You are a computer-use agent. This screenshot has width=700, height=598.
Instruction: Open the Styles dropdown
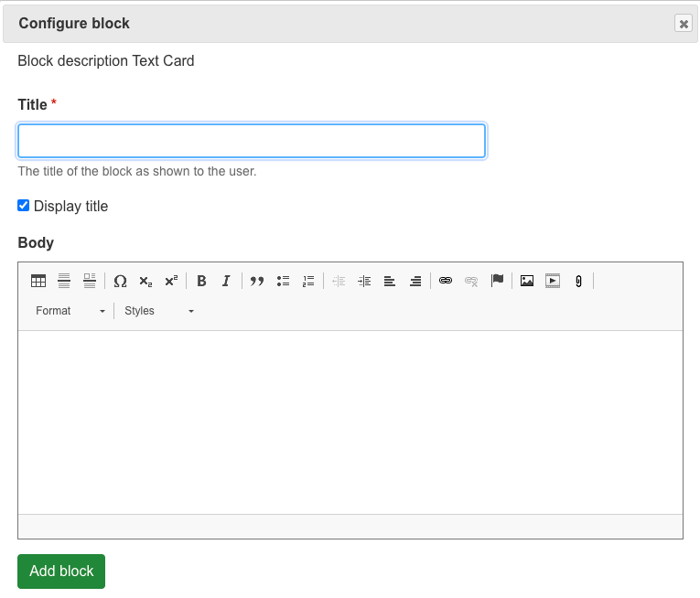click(x=159, y=311)
